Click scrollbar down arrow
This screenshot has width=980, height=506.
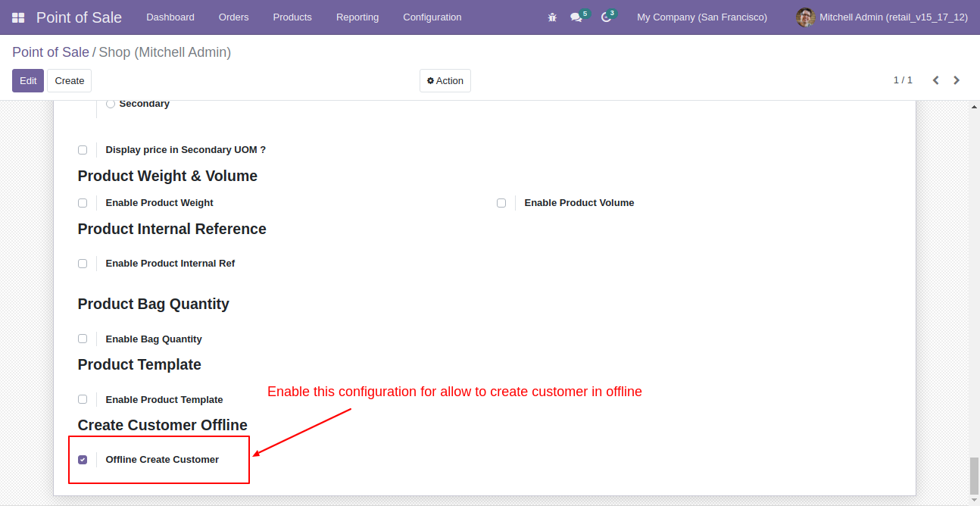975,498
